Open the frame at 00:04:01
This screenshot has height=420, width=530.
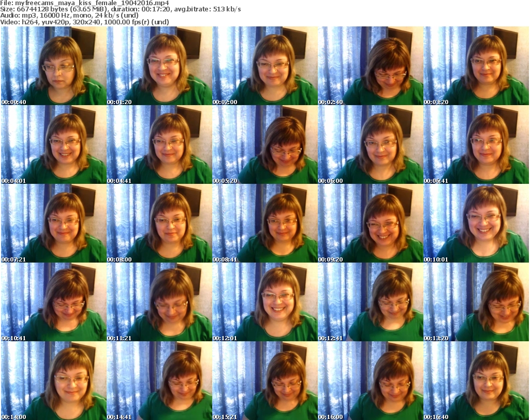54,144
